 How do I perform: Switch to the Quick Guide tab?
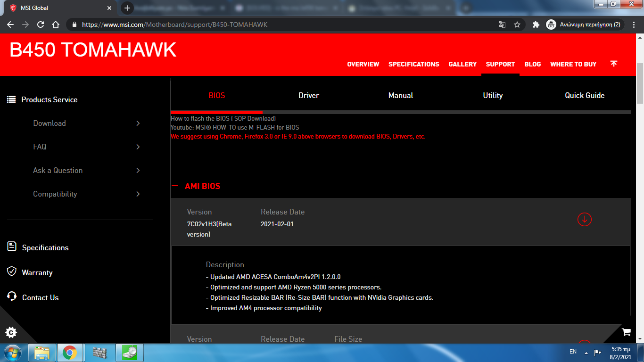point(585,95)
